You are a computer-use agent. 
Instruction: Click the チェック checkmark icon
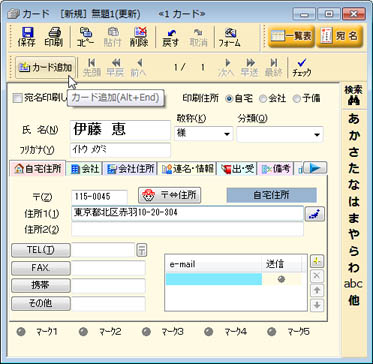point(302,68)
